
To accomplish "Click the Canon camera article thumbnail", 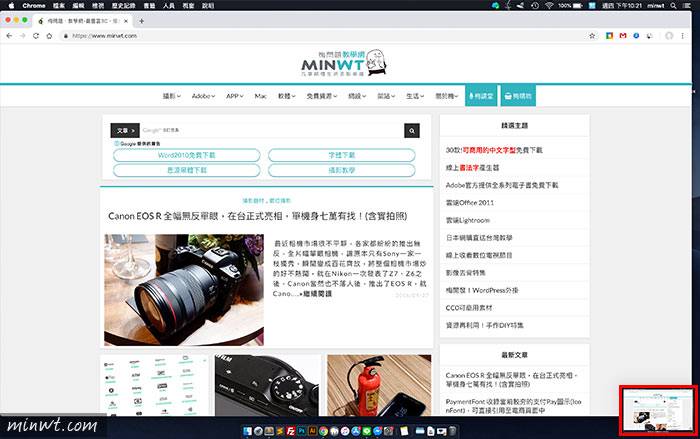I will click(184, 290).
